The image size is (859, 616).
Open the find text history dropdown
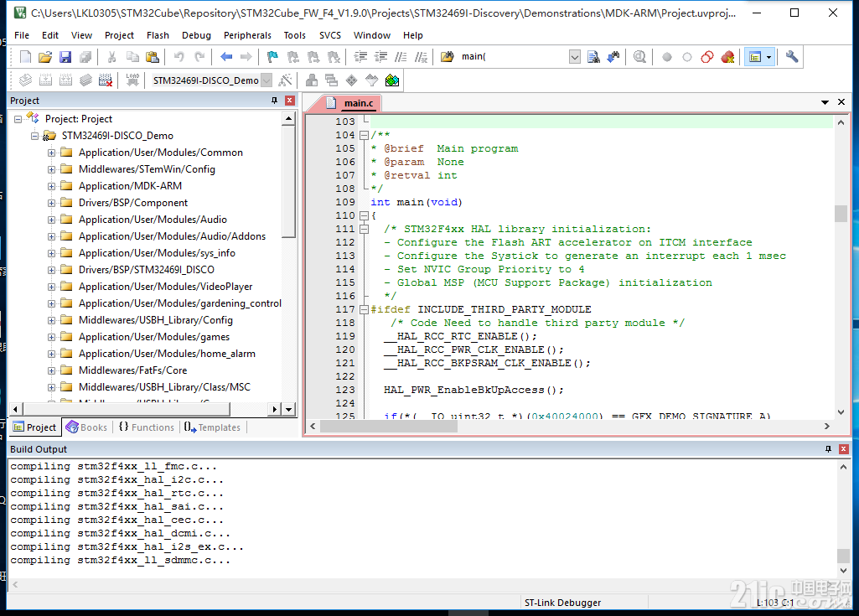tap(575, 57)
